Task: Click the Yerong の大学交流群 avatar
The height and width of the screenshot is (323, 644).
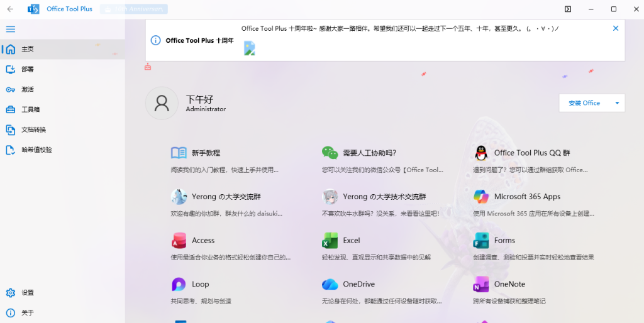Action: click(179, 197)
